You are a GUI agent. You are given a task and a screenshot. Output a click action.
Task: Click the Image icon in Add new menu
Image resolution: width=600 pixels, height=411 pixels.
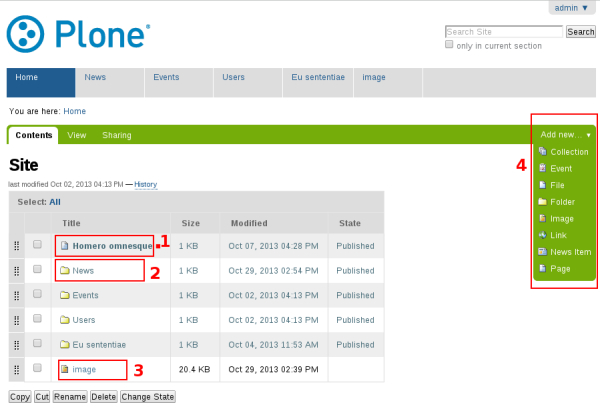[543, 218]
